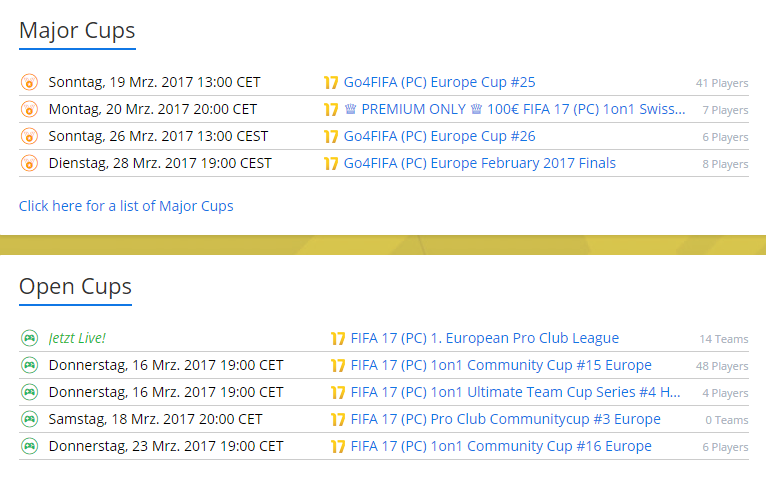766x481 pixels.
Task: Open 1on1 Community Cup #16 Europe
Action: [x=500, y=446]
